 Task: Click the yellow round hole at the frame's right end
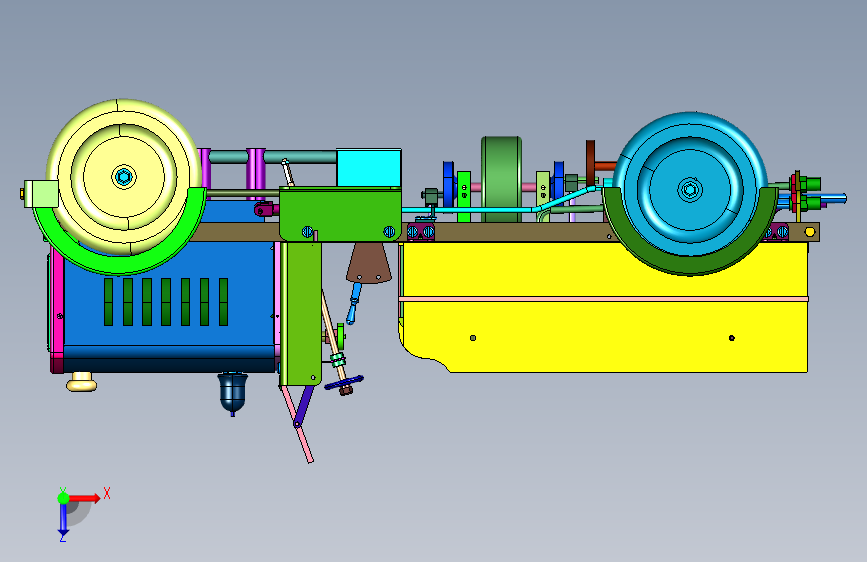(x=809, y=232)
